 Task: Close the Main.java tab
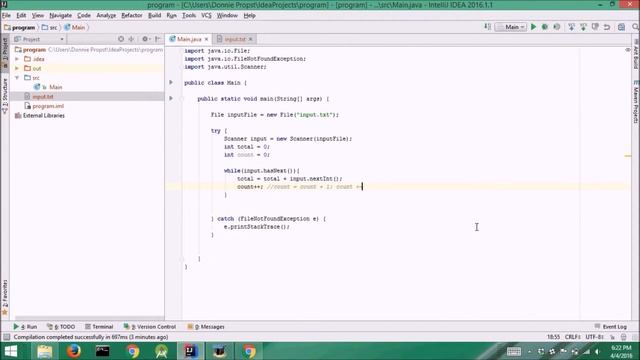207,39
